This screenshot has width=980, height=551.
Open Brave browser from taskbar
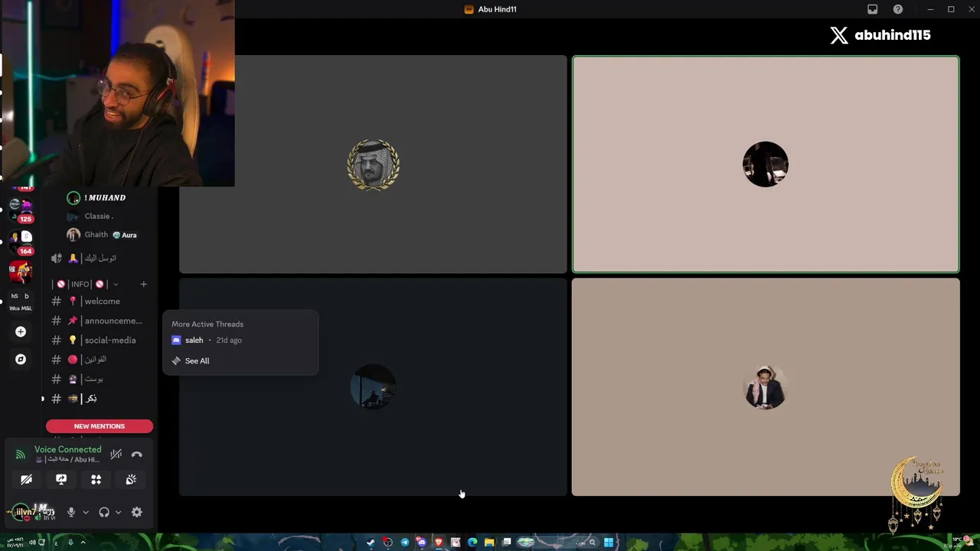(438, 543)
